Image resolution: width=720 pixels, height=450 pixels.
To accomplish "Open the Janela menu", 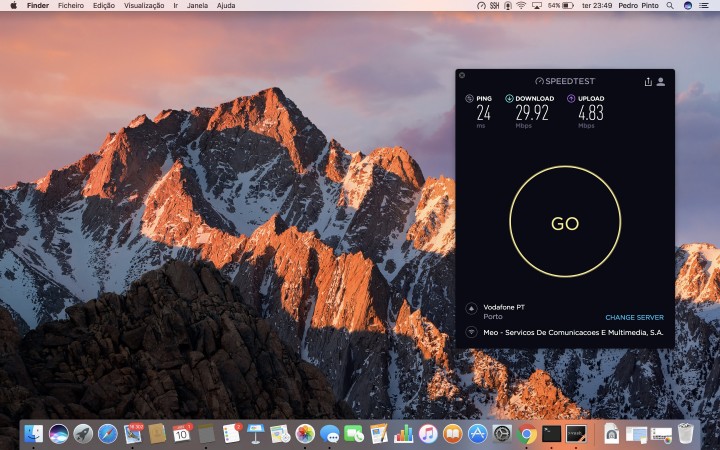I will 198,6.
